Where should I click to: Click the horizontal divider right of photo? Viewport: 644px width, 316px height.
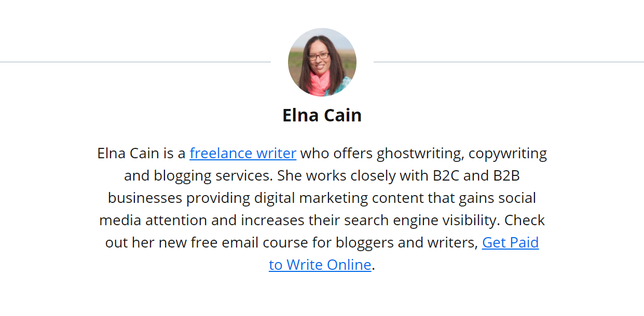click(x=509, y=62)
